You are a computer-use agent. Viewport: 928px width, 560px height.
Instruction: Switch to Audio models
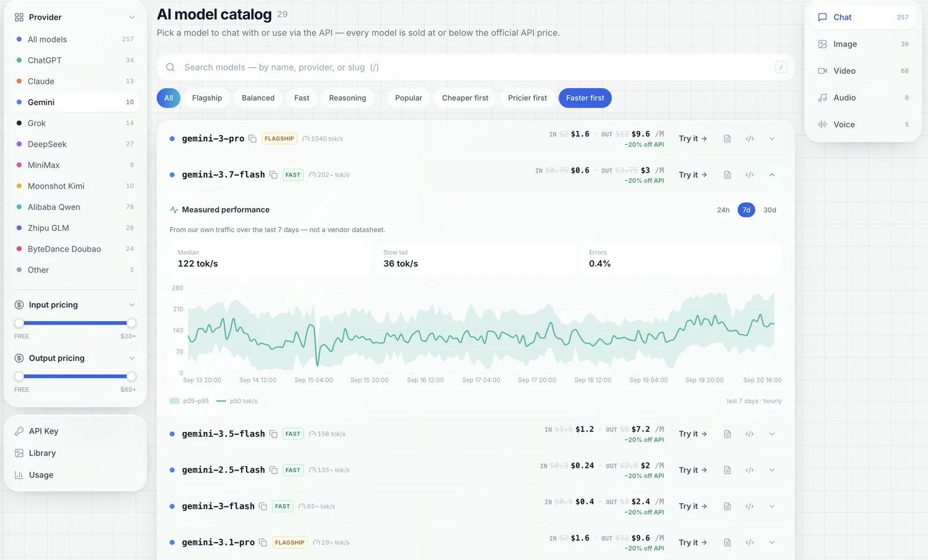863,98
